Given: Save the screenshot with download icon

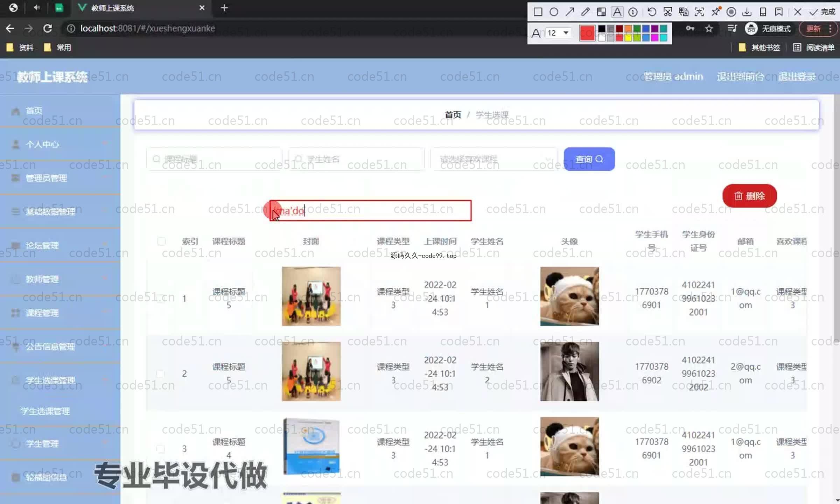Looking at the screenshot, I should pos(747,12).
